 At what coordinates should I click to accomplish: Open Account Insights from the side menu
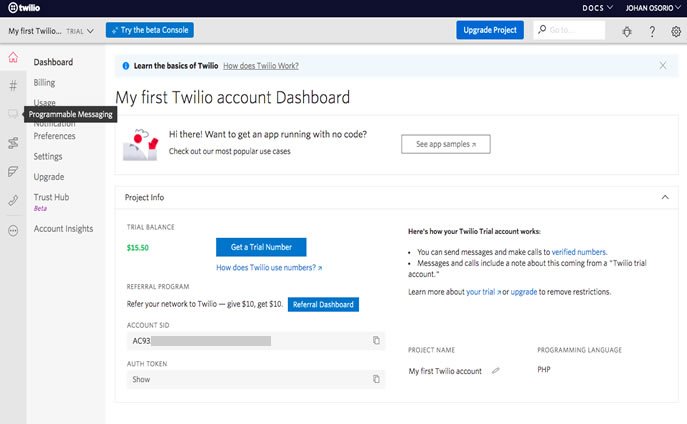[x=63, y=229]
